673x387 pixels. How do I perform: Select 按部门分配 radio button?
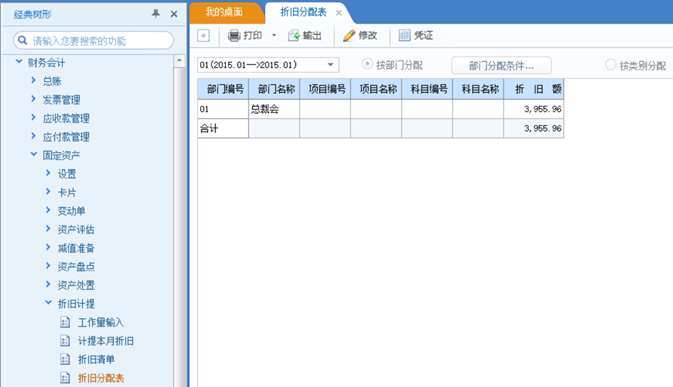click(x=367, y=64)
